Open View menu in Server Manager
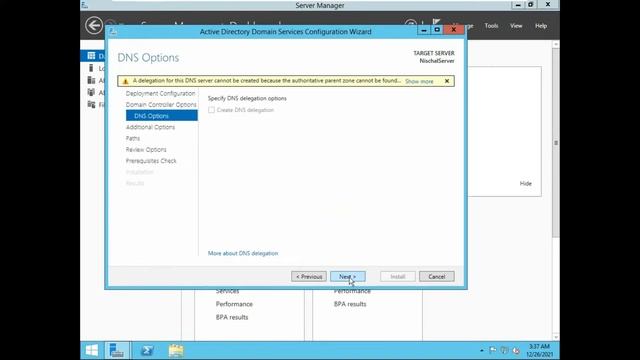This screenshot has height=360, width=640. coord(516,26)
